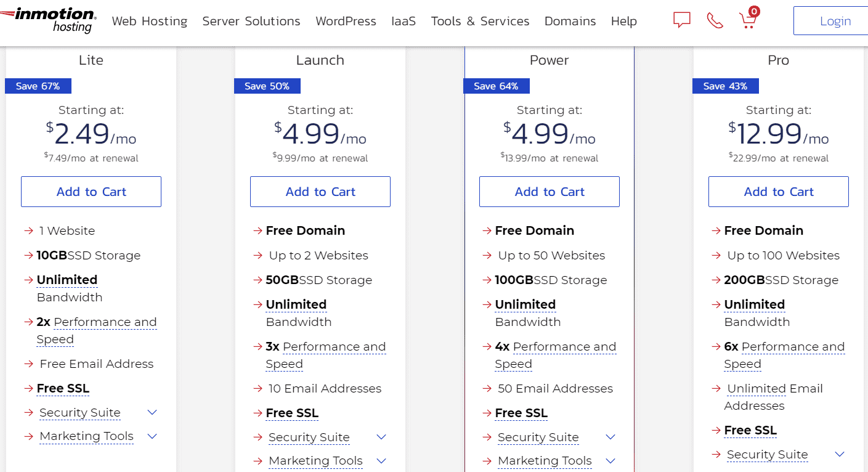Open the live chat bubble icon
Image resolution: width=868 pixels, height=472 pixels.
681,20
